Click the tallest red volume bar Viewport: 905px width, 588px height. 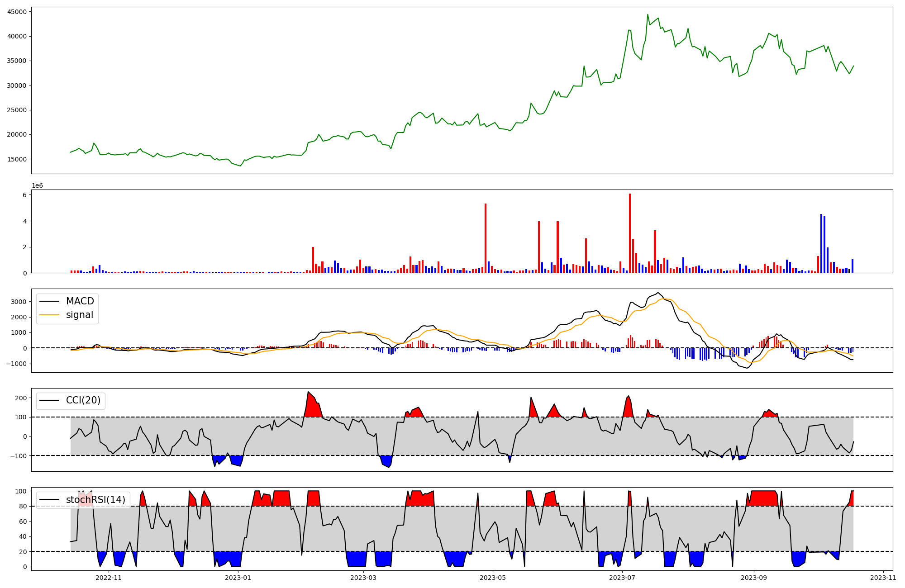pos(630,233)
